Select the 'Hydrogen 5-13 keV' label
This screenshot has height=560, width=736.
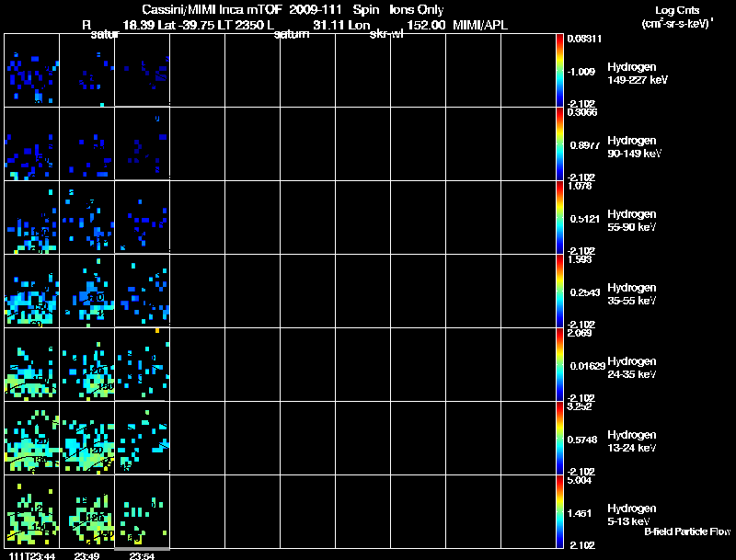click(632, 515)
